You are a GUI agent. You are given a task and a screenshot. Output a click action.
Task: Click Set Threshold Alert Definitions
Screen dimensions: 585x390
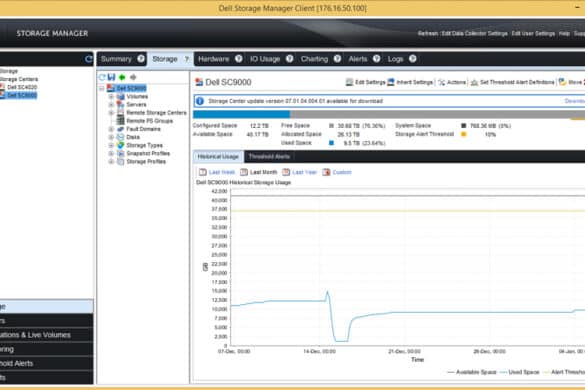click(x=513, y=82)
